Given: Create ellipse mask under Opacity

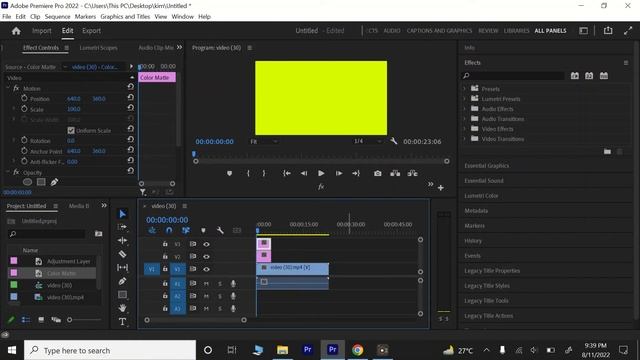Looking at the screenshot, I should pyautogui.click(x=27, y=182).
